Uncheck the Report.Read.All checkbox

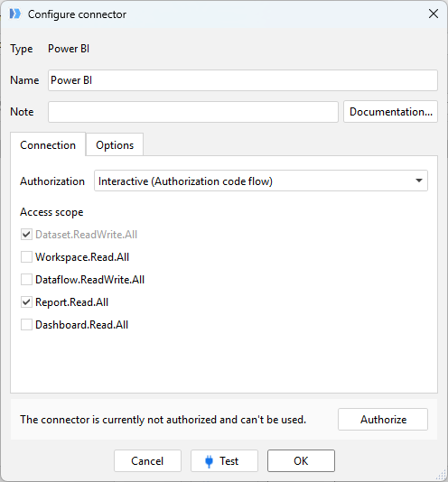click(x=26, y=302)
